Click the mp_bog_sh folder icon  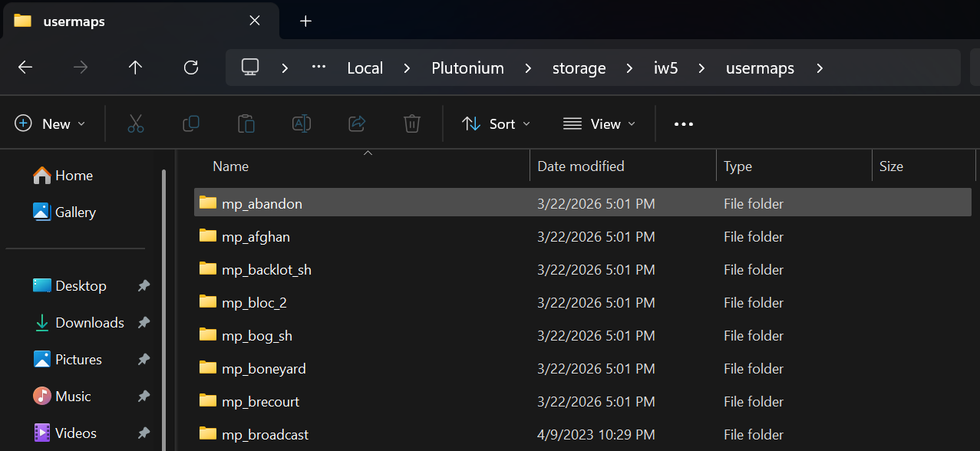point(208,334)
